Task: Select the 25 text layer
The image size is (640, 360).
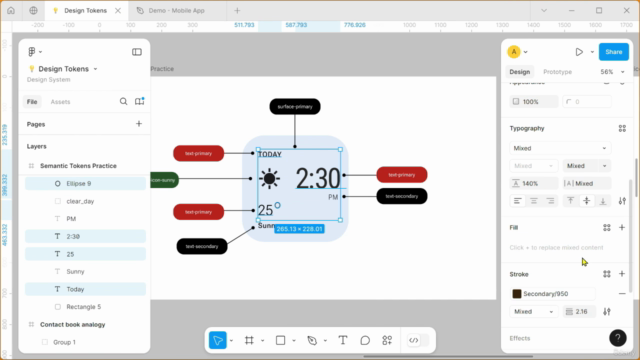Action: (85, 254)
